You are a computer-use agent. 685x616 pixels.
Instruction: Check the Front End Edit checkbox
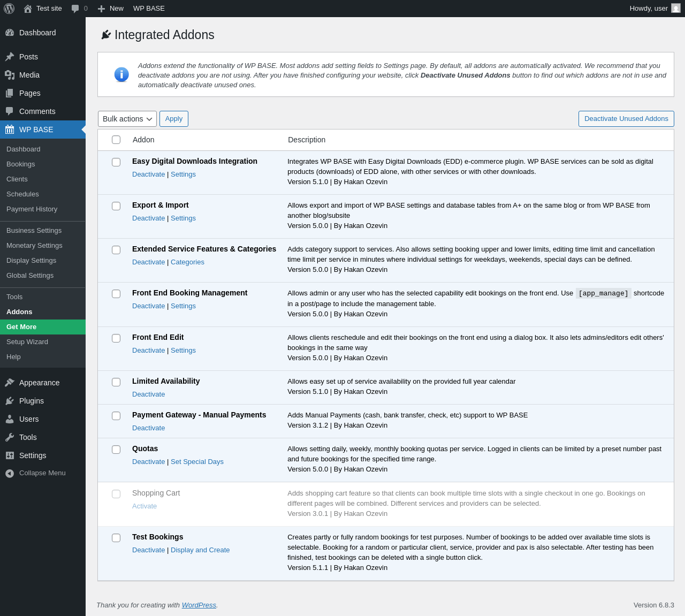pos(116,338)
